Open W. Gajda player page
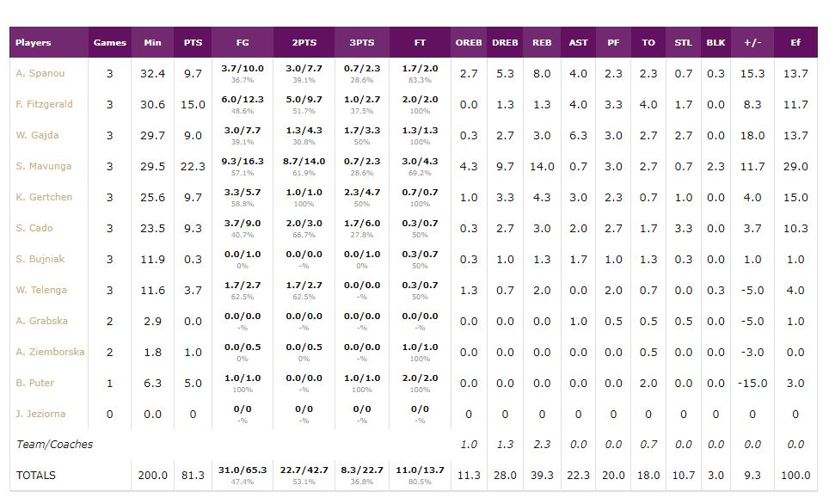 [37, 135]
